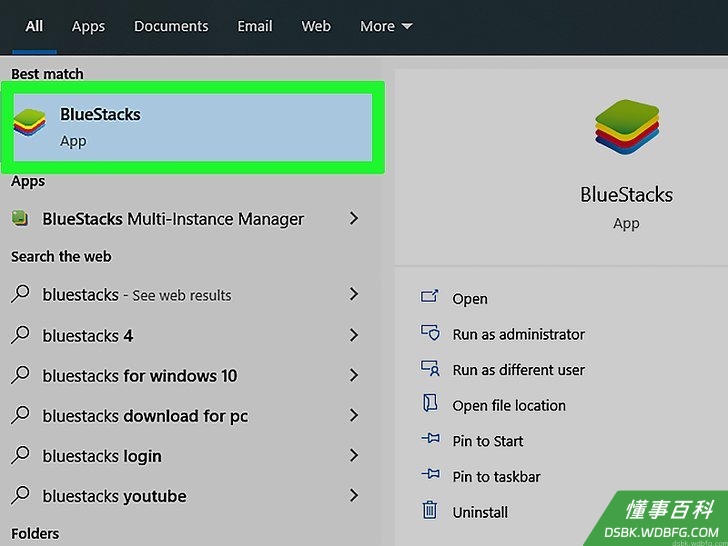Click the Pin to Start pin icon
Image resolution: width=728 pixels, height=546 pixels.
(x=430, y=438)
